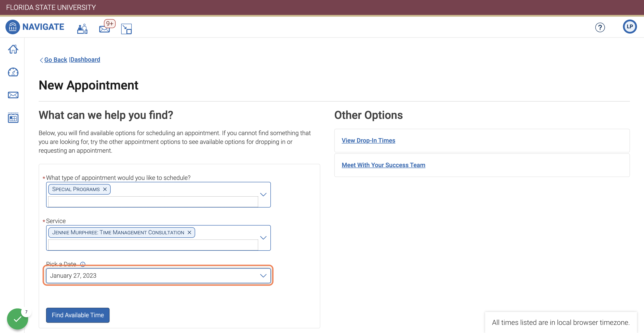644x333 pixels.
Task: Click the Other Options heading
Action: (x=368, y=115)
